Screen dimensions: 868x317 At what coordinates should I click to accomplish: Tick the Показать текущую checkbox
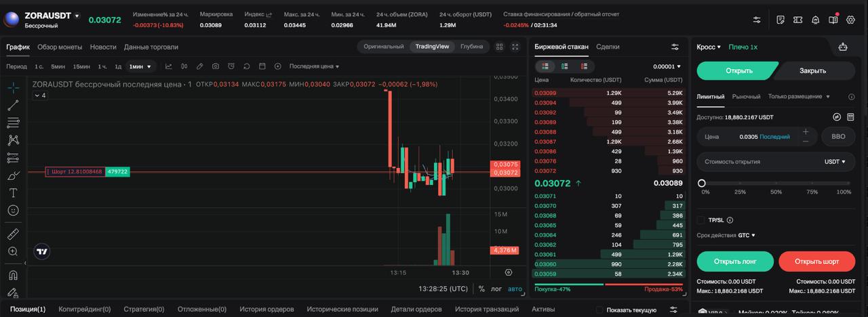tap(599, 310)
